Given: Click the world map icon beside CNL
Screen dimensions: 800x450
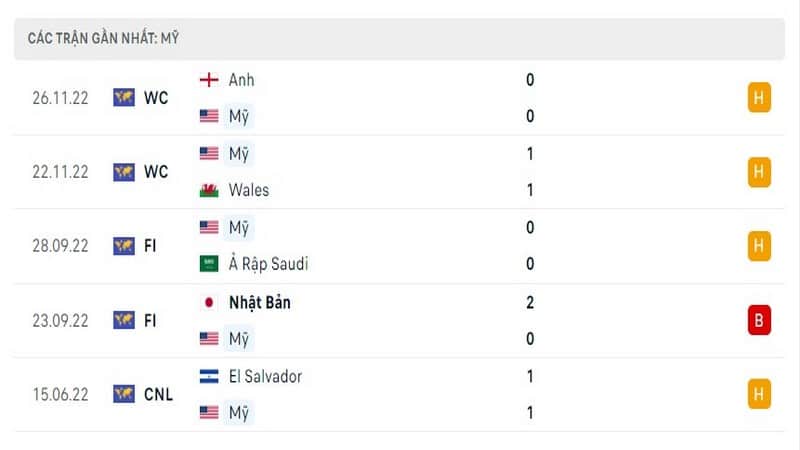Looking at the screenshot, I should (124, 394).
